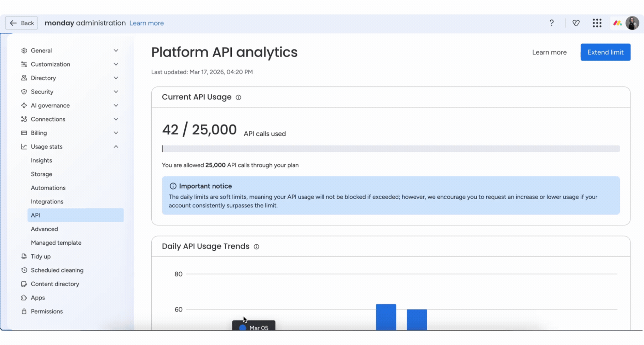Click the Directory people icon
Viewport: 644px width, 345px height.
pyautogui.click(x=24, y=78)
